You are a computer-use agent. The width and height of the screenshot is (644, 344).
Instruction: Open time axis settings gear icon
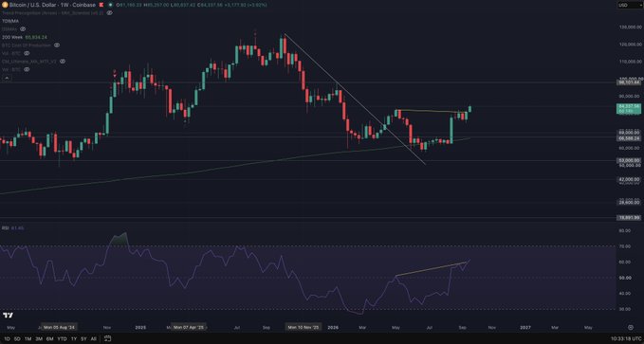[x=630, y=327]
